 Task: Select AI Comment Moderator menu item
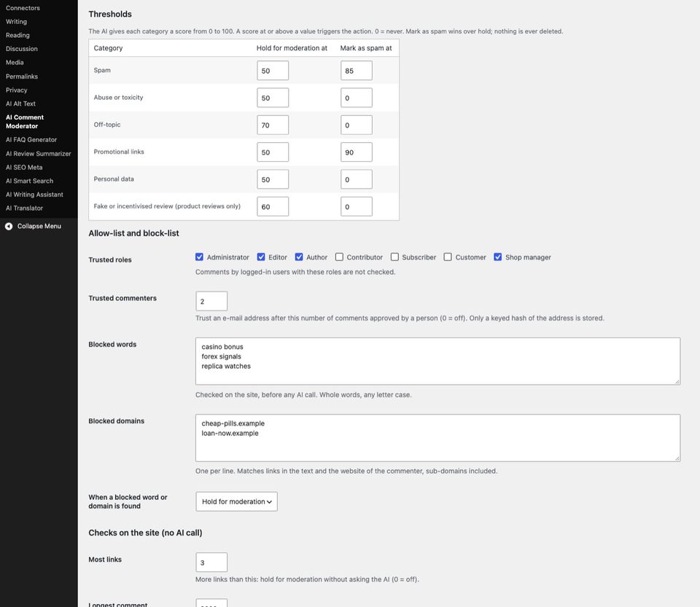tap(25, 121)
